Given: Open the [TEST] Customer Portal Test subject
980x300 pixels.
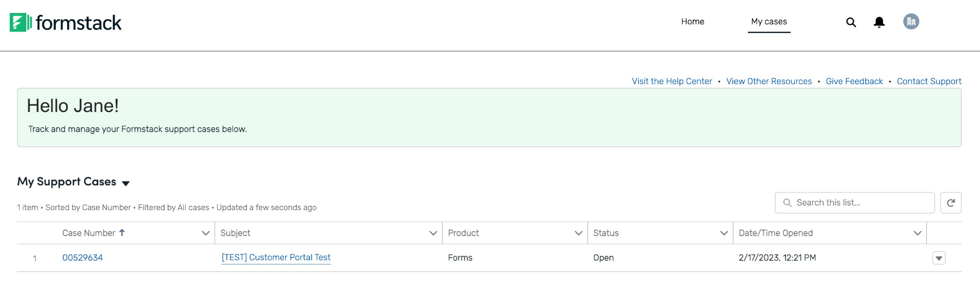Looking at the screenshot, I should pos(276,258).
